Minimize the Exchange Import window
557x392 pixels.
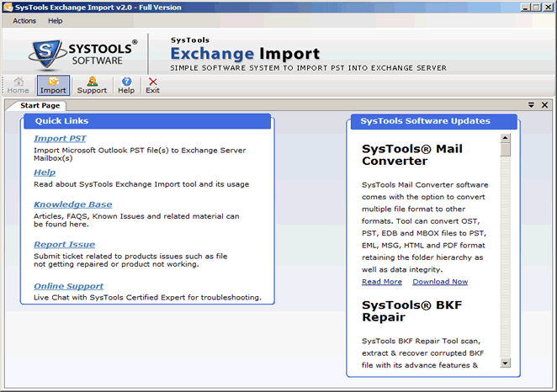pos(526,7)
